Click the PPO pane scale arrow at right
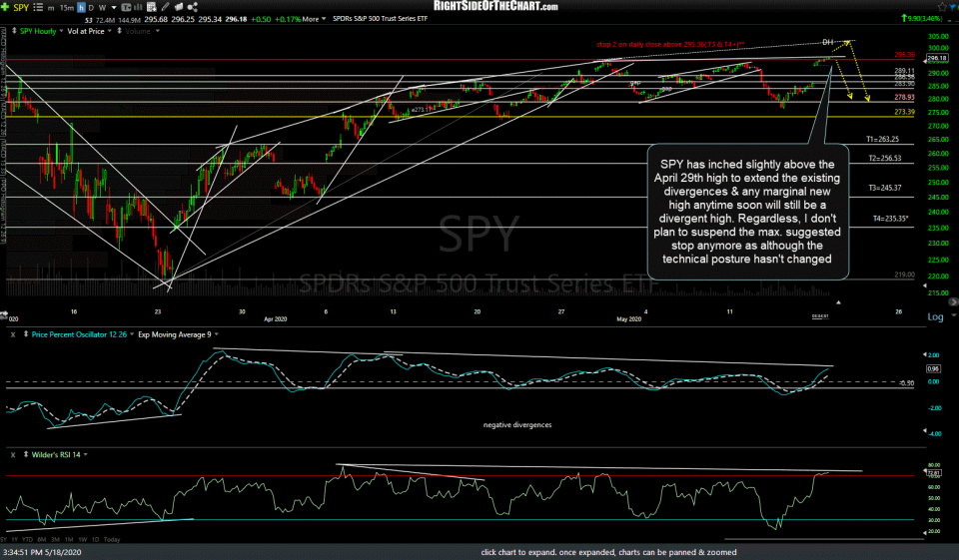The height and width of the screenshot is (560, 959). (924, 353)
